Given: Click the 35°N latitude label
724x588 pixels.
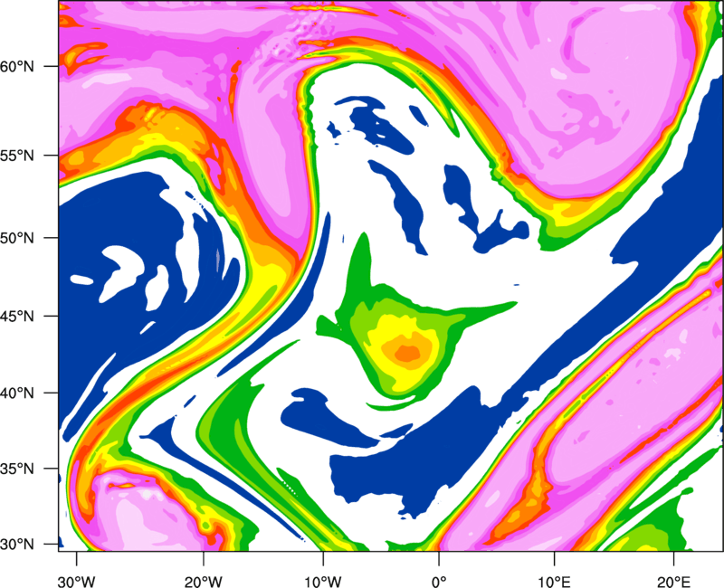Looking at the screenshot, I should 17,469.
